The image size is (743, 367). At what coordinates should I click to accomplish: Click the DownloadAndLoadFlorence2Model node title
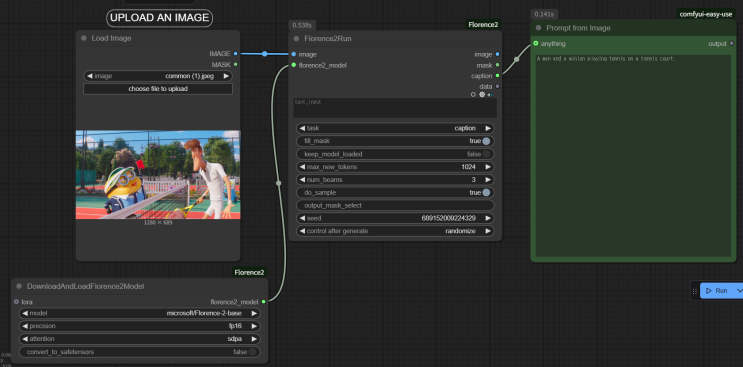[86, 286]
